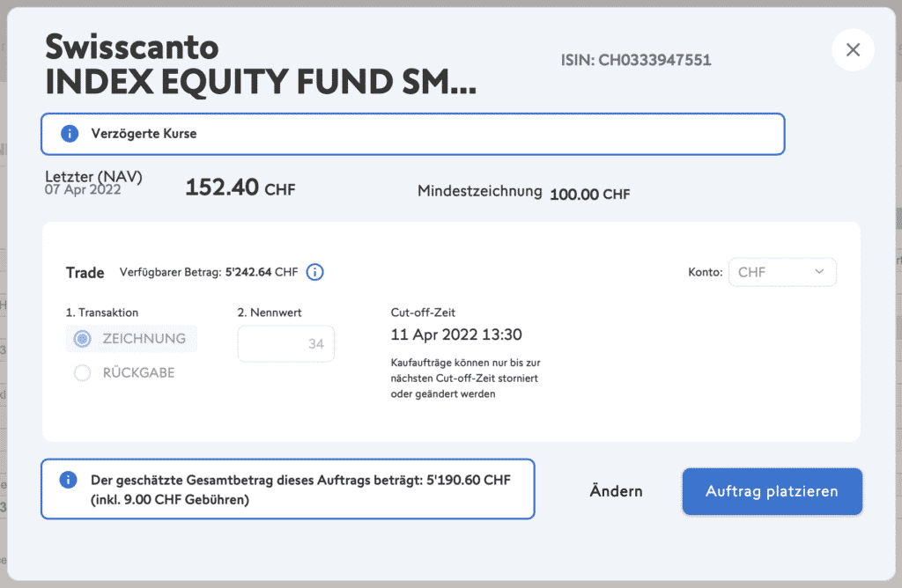The height and width of the screenshot is (588, 902).
Task: Click the 07 Apr 2022 NAV date
Action: (x=83, y=189)
